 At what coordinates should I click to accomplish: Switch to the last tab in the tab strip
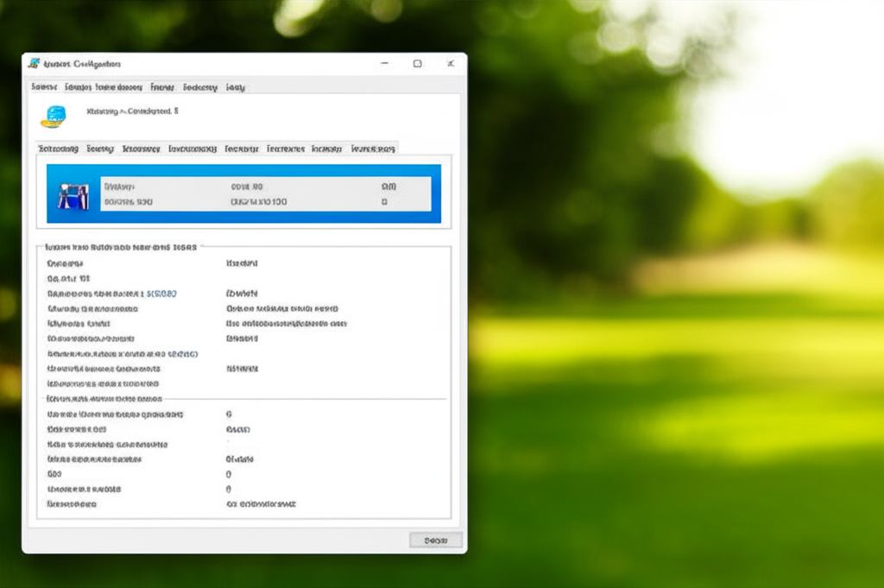(x=374, y=149)
